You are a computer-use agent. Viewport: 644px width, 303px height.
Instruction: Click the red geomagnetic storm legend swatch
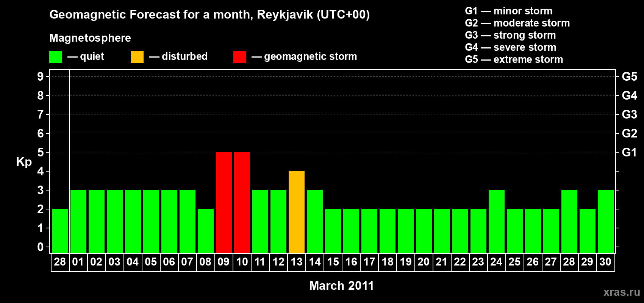click(x=239, y=57)
